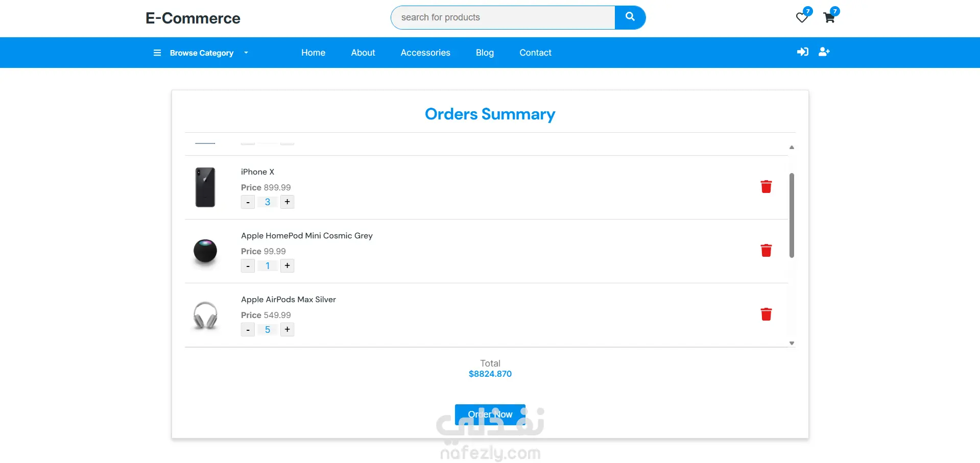
Task: Increase AirPods Max Silver quantity
Action: [x=288, y=330]
